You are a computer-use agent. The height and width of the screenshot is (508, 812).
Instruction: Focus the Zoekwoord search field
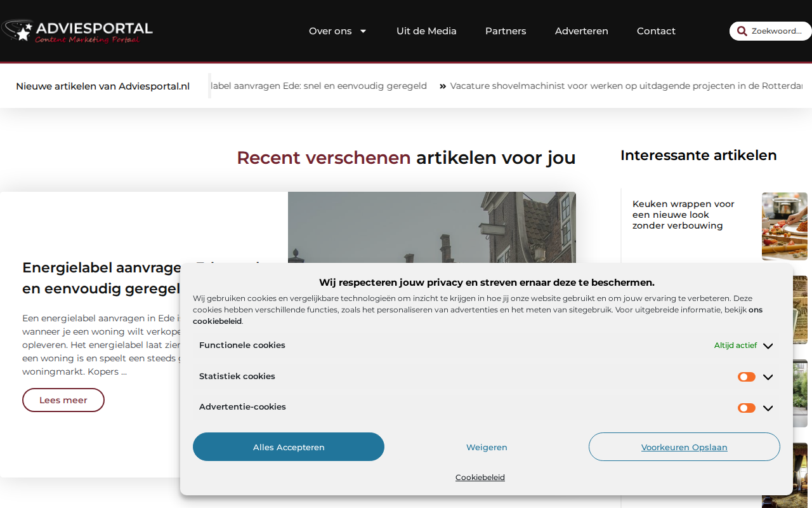(777, 31)
